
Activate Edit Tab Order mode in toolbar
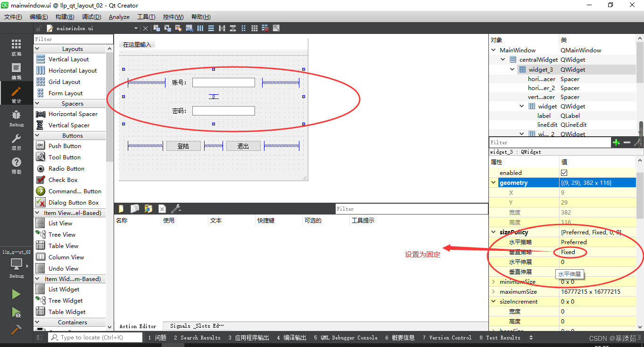[190, 28]
